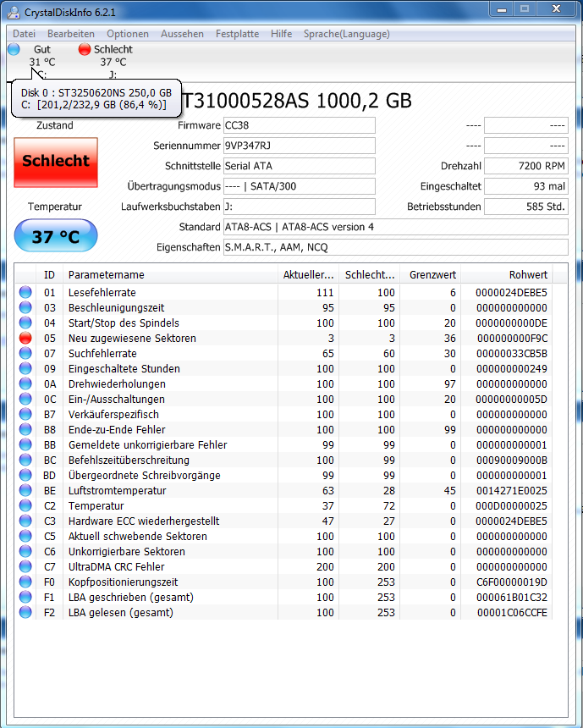Click the CrystalDiskInfo title bar icon
This screenshot has width=583, height=728.
(14, 12)
